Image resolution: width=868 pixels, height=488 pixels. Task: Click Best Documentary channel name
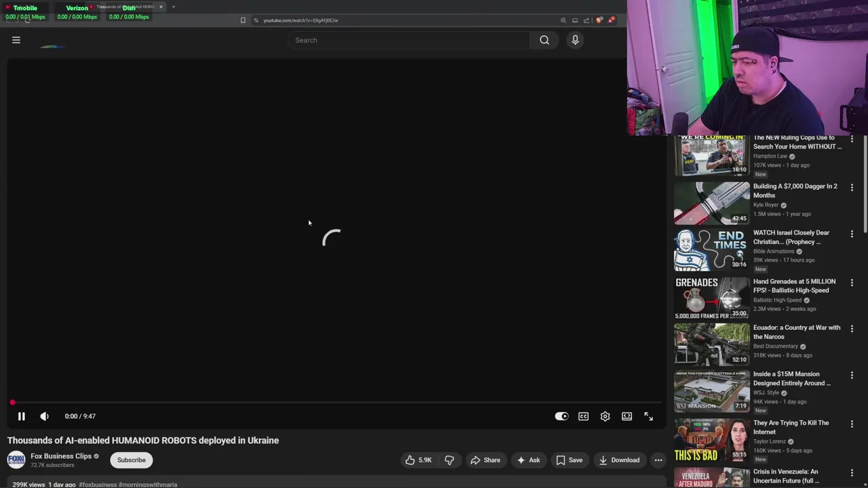pyautogui.click(x=776, y=346)
